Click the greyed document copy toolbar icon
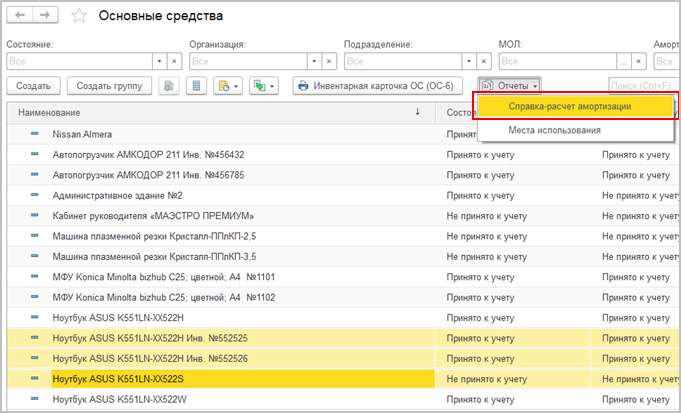The width and height of the screenshot is (681, 413). click(169, 86)
